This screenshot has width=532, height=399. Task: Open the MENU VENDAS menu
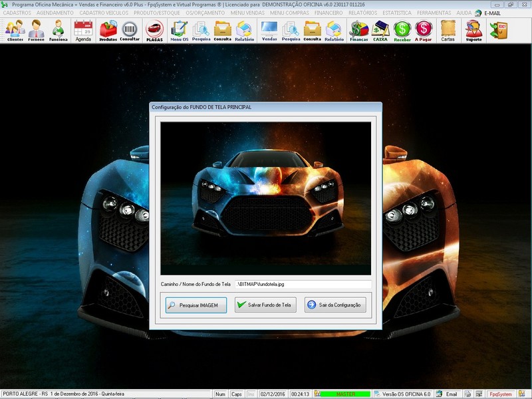click(247, 13)
